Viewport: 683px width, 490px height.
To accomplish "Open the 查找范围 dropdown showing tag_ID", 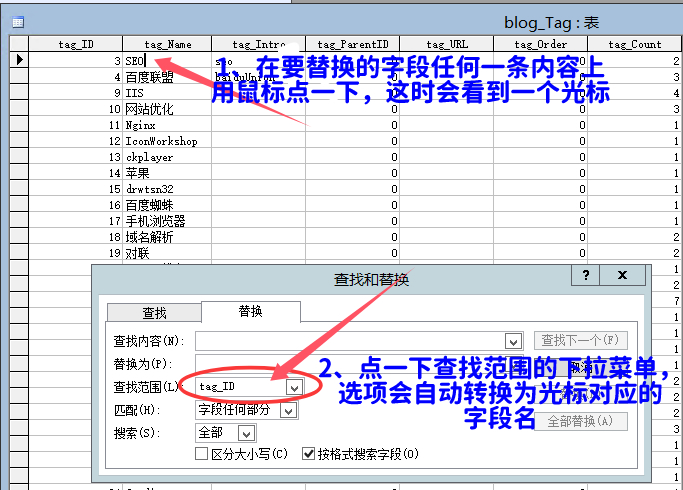I will coord(294,386).
